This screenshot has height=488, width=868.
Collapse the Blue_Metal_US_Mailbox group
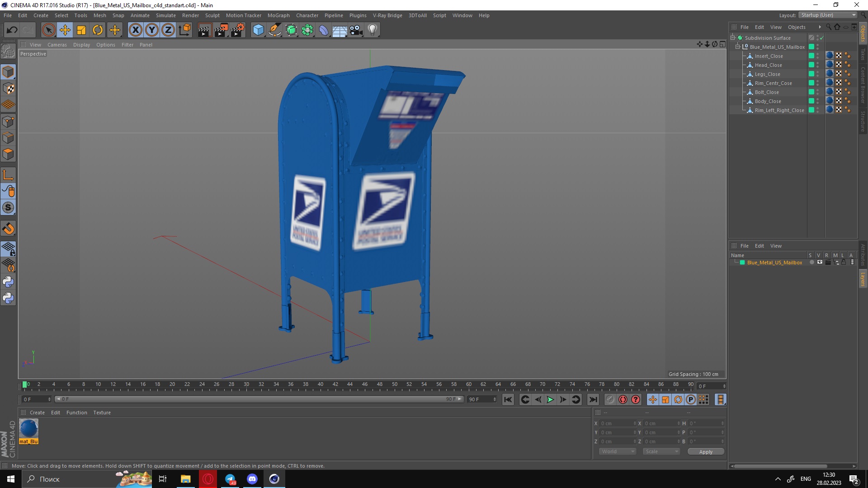point(738,47)
